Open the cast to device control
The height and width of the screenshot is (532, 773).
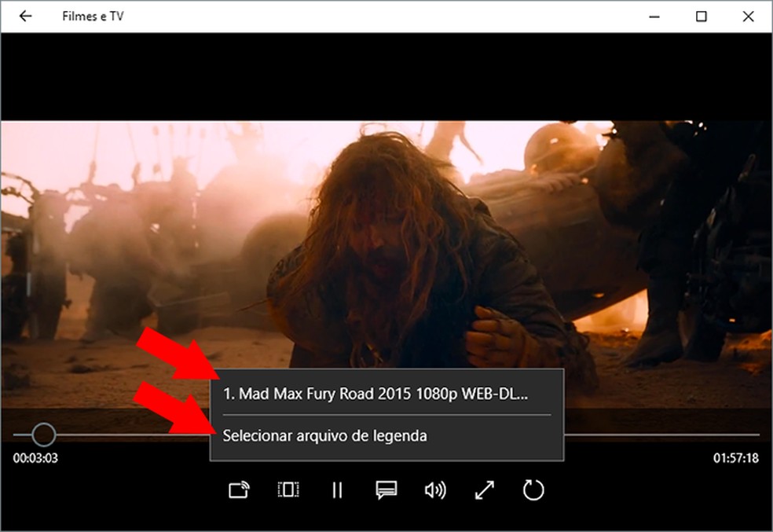(x=239, y=490)
